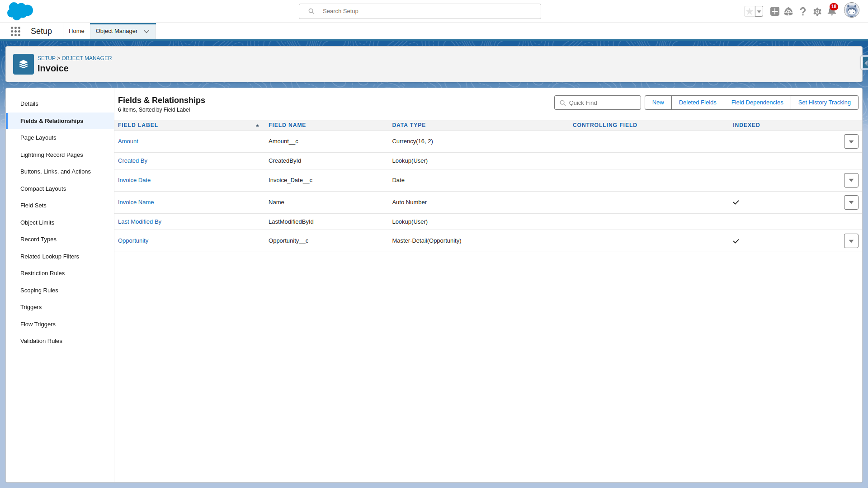This screenshot has width=868, height=488.
Task: Open the Setup gear icon
Action: [x=817, y=11]
